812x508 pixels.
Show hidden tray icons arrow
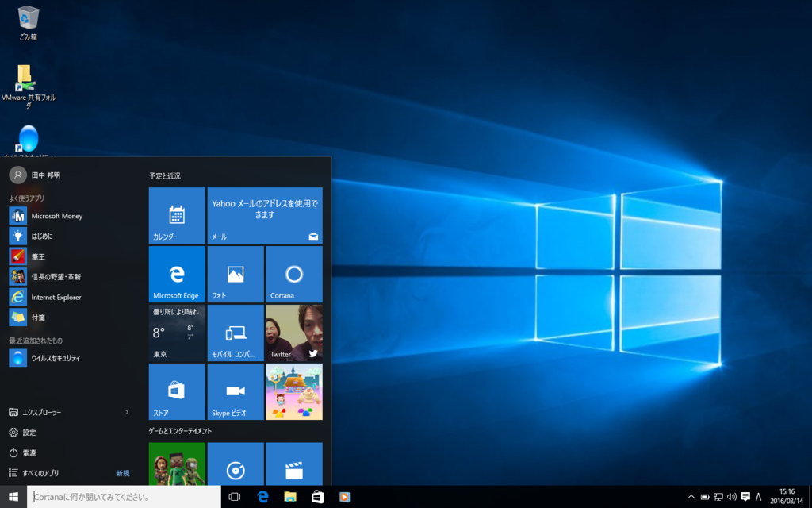click(691, 497)
